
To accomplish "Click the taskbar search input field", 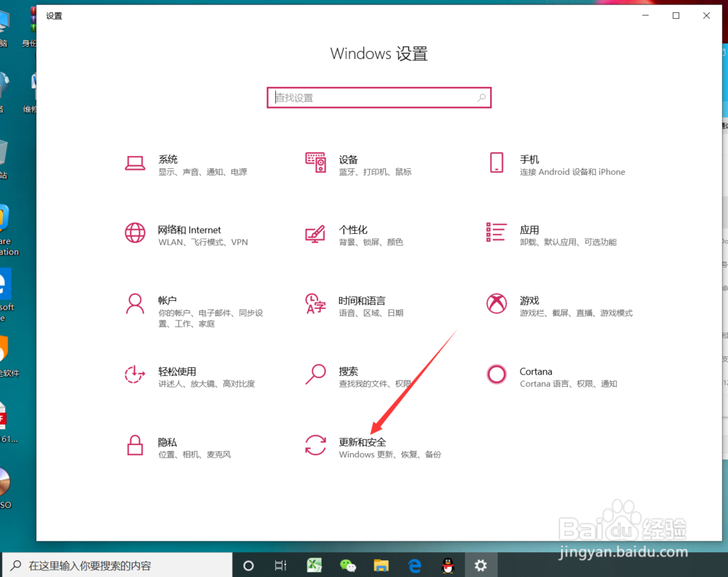I will [x=116, y=565].
